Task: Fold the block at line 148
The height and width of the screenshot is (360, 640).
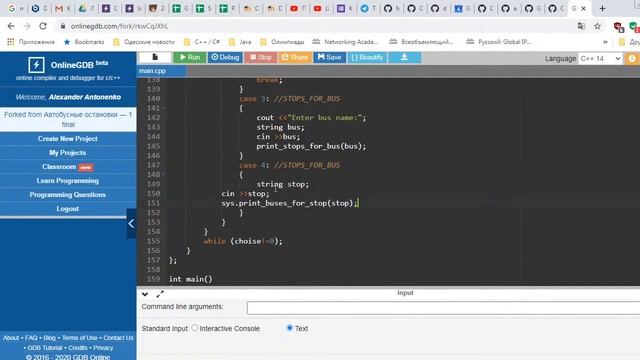Action: [x=164, y=175]
